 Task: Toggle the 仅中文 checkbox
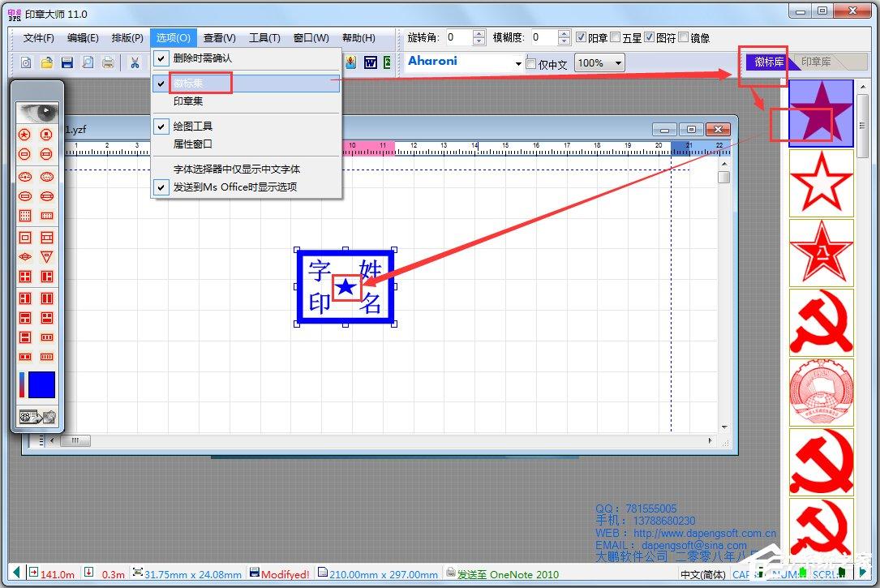(x=530, y=63)
